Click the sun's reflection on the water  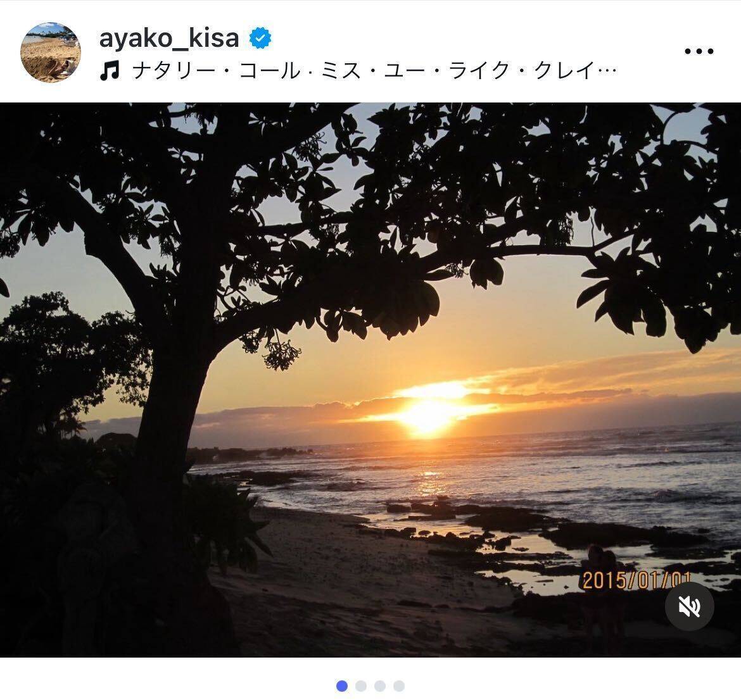click(x=430, y=482)
